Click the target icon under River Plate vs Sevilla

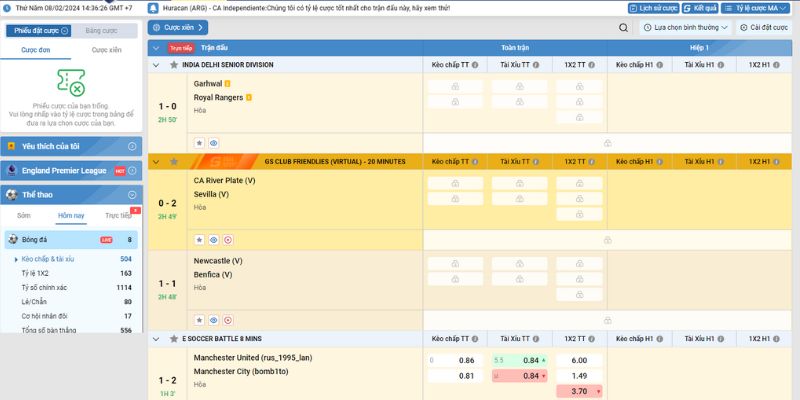click(x=228, y=240)
